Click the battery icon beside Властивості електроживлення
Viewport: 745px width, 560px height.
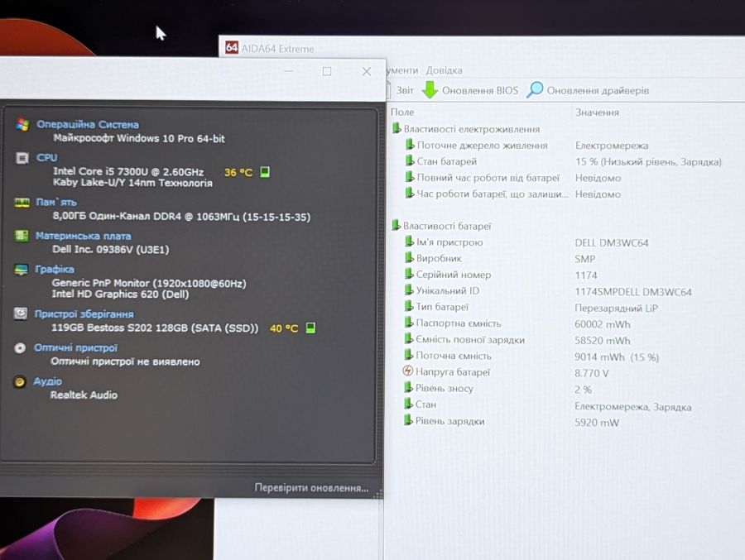click(397, 128)
